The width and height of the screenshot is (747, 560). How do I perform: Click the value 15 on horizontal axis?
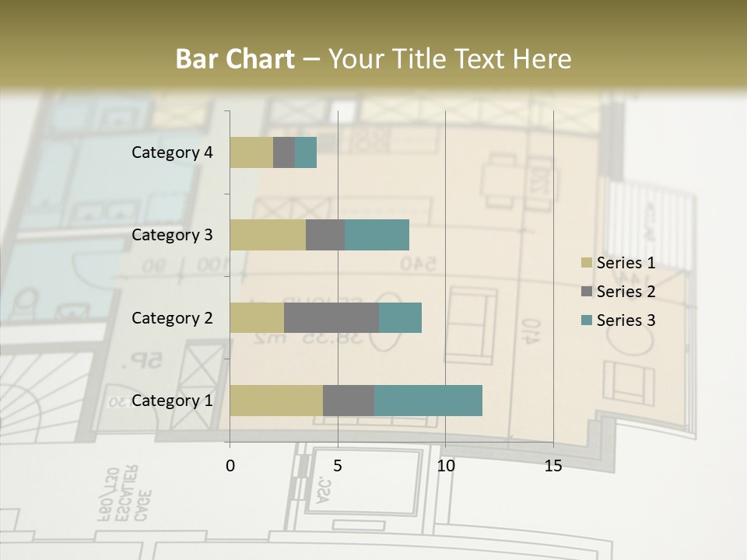pos(553,466)
